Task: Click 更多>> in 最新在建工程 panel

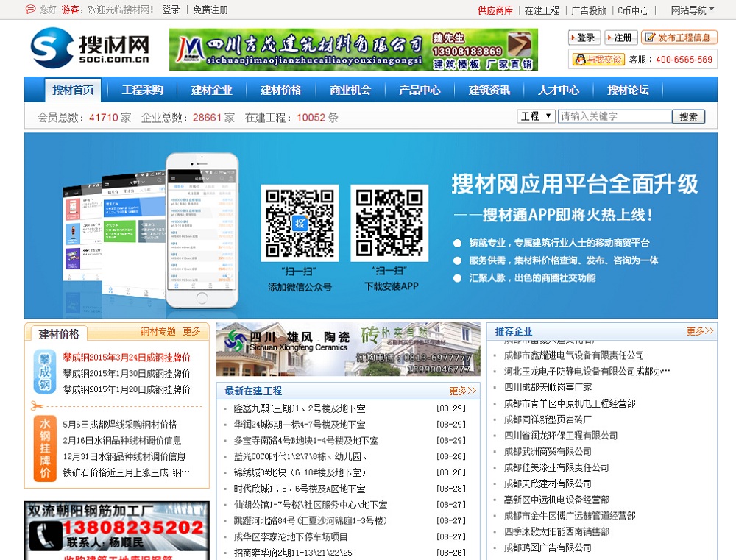Action: pos(462,391)
